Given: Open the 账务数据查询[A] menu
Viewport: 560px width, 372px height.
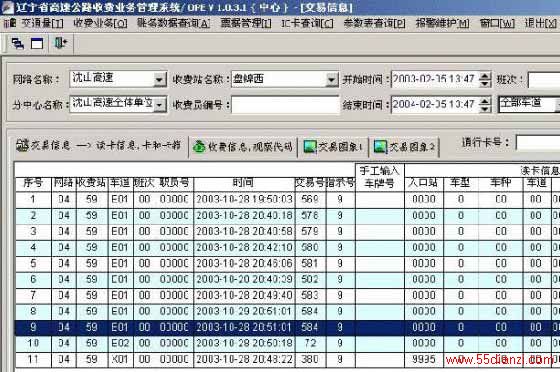Looking at the screenshot, I should pyautogui.click(x=174, y=24).
